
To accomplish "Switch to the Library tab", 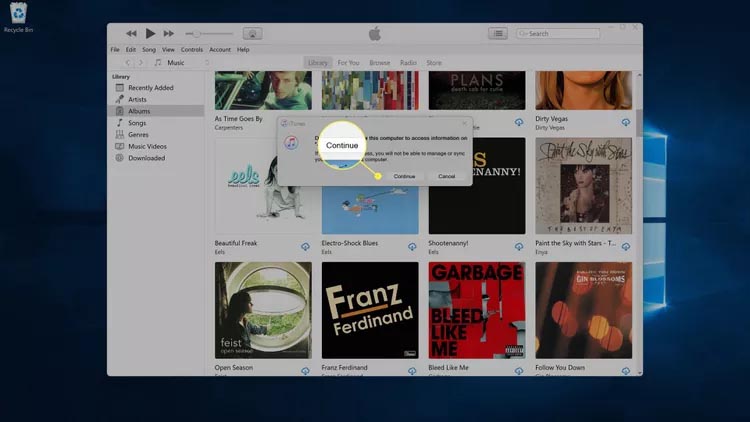I will click(318, 63).
